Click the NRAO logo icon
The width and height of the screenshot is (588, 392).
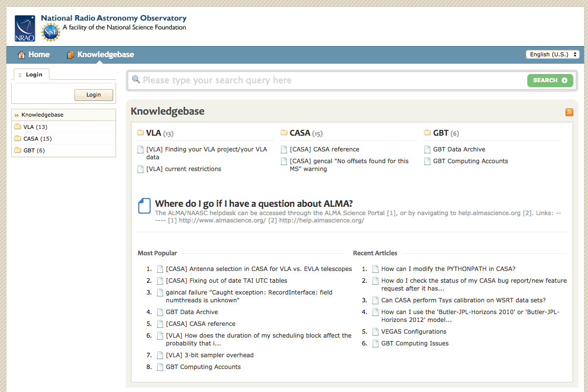coord(25,28)
